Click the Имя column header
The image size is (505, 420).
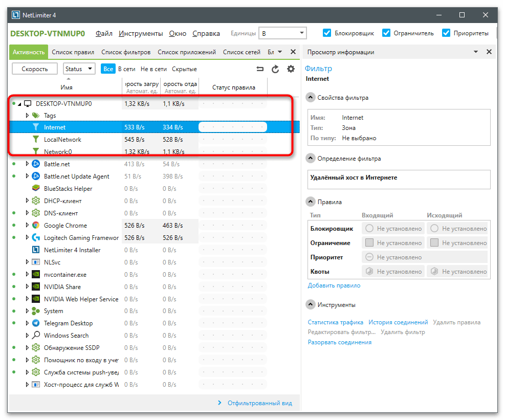67,87
